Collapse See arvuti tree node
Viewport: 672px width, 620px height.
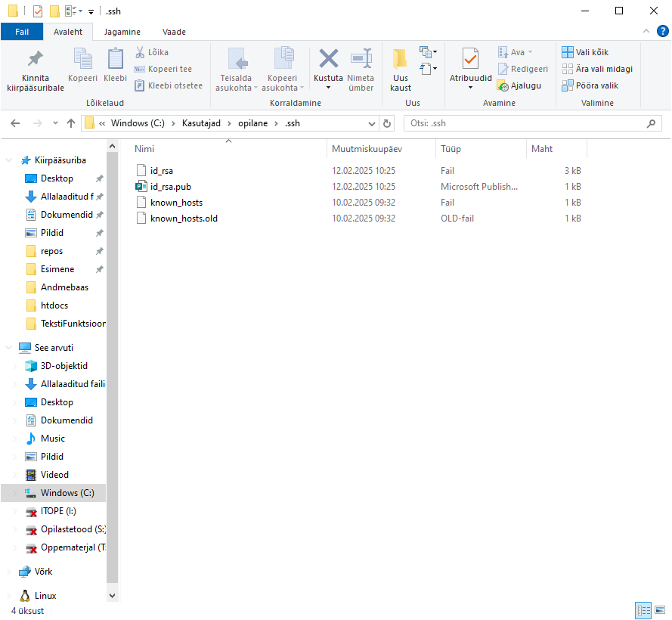point(8,348)
